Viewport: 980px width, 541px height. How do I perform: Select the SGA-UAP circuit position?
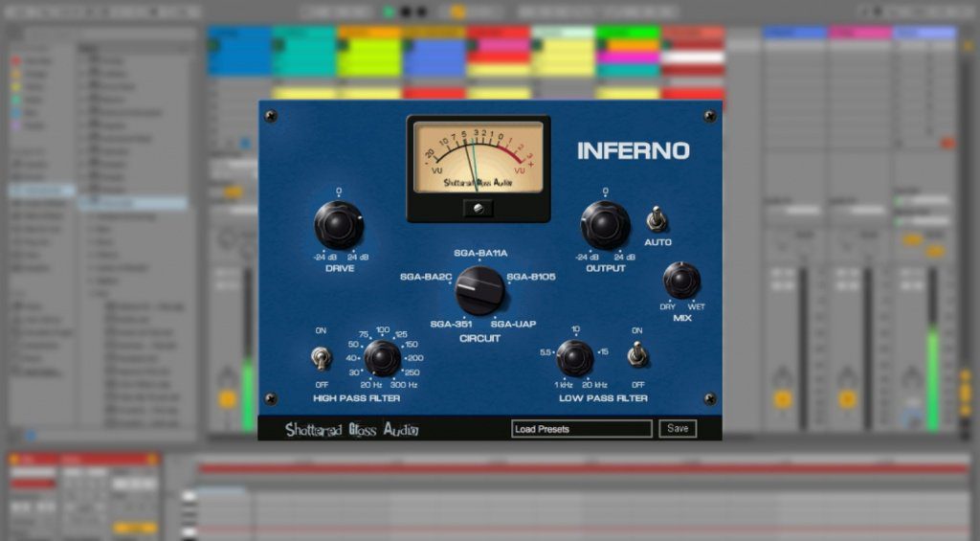click(513, 324)
